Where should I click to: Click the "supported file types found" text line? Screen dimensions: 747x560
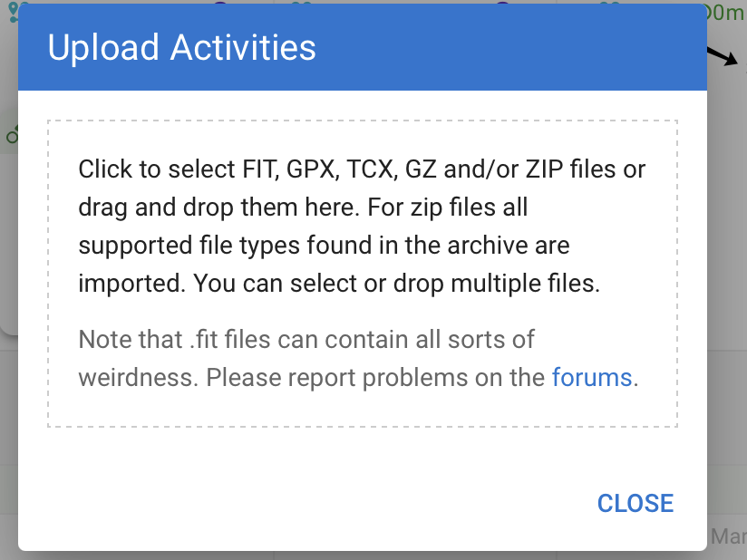coord(324,246)
